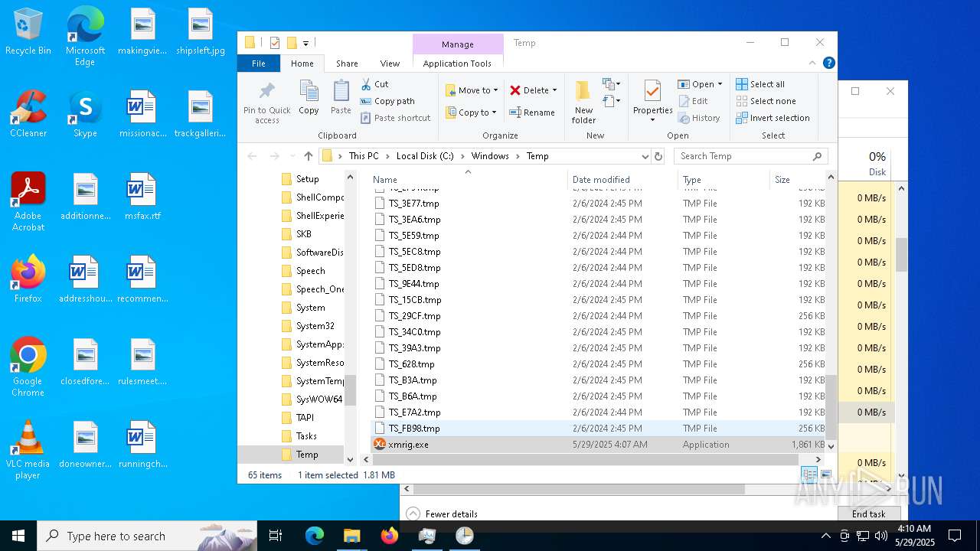
Task: Select xmrig.exe file row
Action: click(x=599, y=445)
